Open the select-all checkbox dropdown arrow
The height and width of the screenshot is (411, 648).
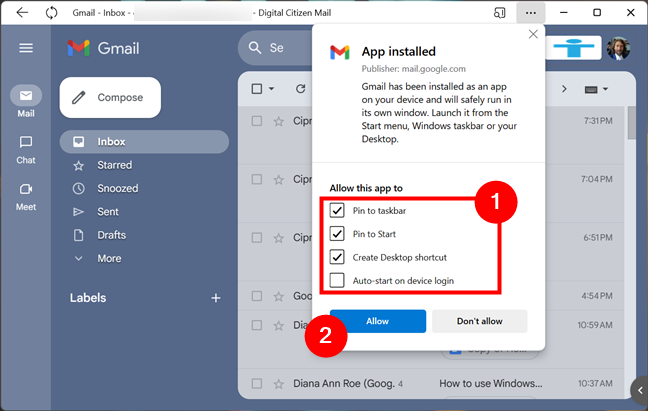(x=272, y=89)
